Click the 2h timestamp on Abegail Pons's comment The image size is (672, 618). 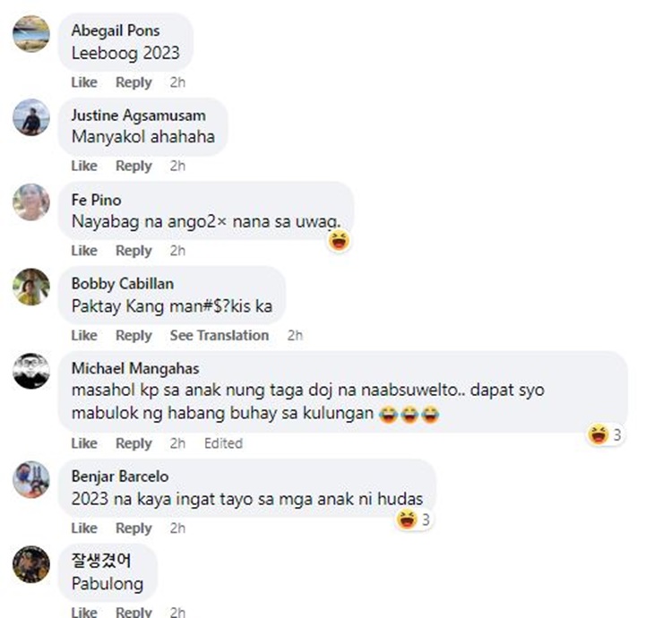tap(177, 82)
